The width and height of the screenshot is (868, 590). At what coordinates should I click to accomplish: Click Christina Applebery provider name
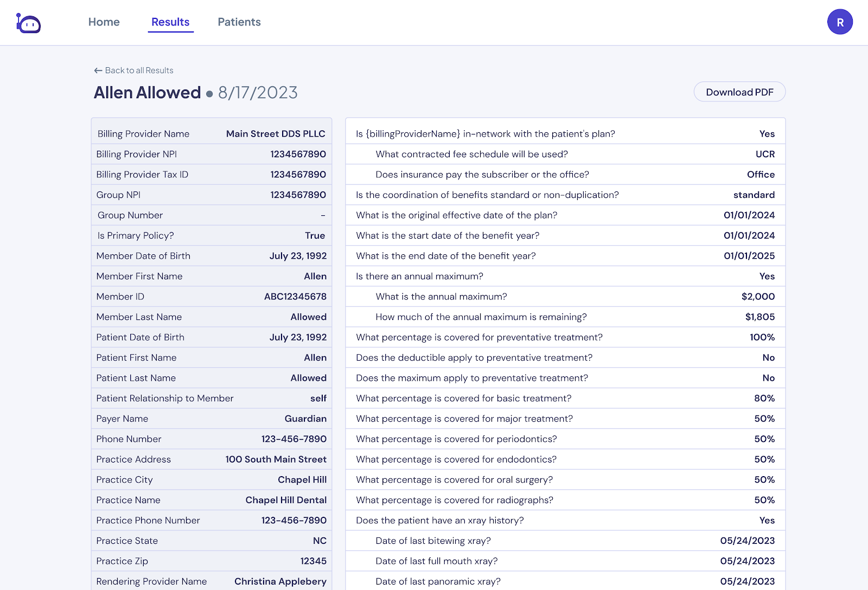280,581
